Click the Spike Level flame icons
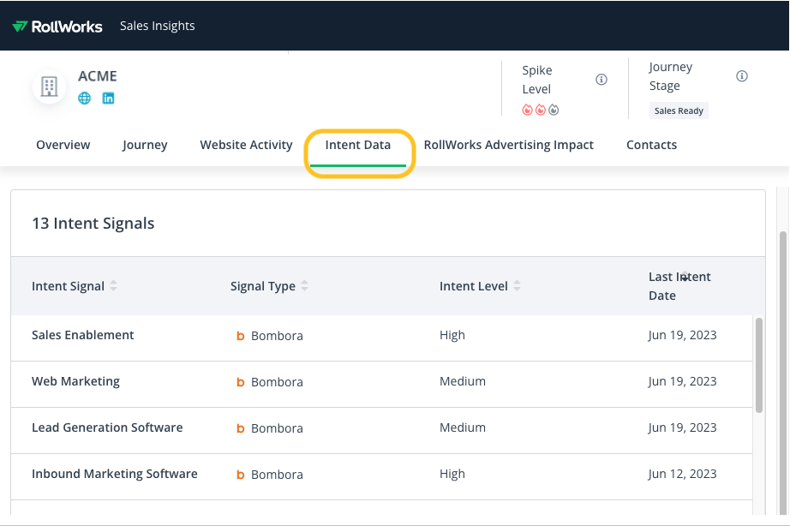Viewport: 790px width, 532px height. (x=541, y=110)
